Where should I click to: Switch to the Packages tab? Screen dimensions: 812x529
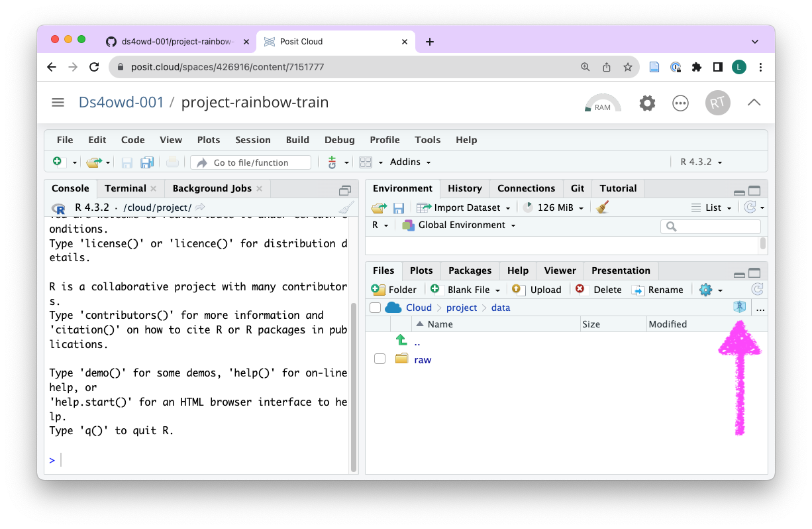pos(470,270)
